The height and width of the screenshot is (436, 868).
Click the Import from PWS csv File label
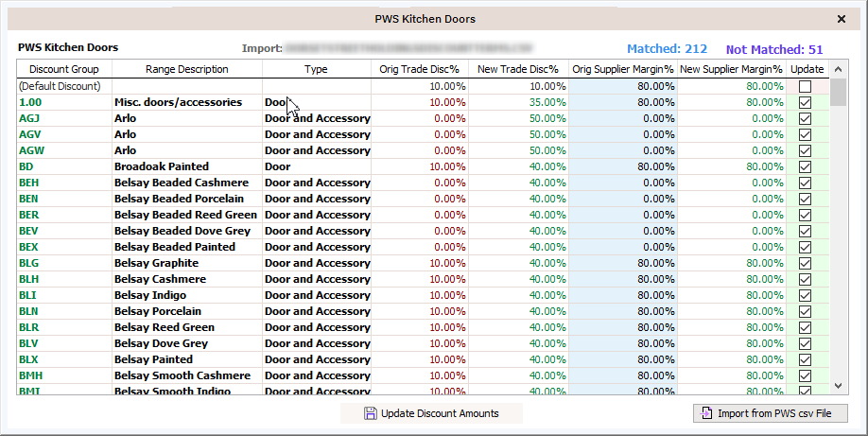(774, 413)
